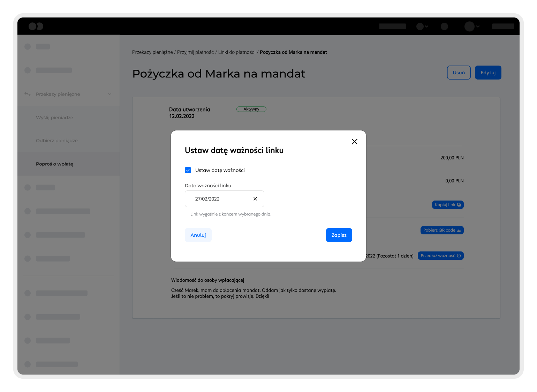
Task: Go to 'Linki do płatności' breadcrumb
Action: coord(237,52)
